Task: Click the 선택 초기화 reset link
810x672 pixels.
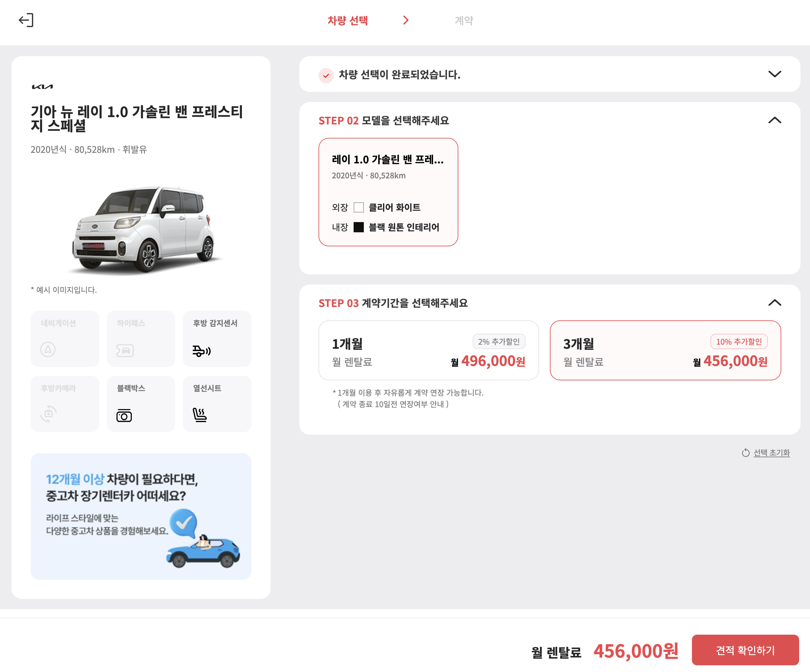Action: click(x=771, y=452)
